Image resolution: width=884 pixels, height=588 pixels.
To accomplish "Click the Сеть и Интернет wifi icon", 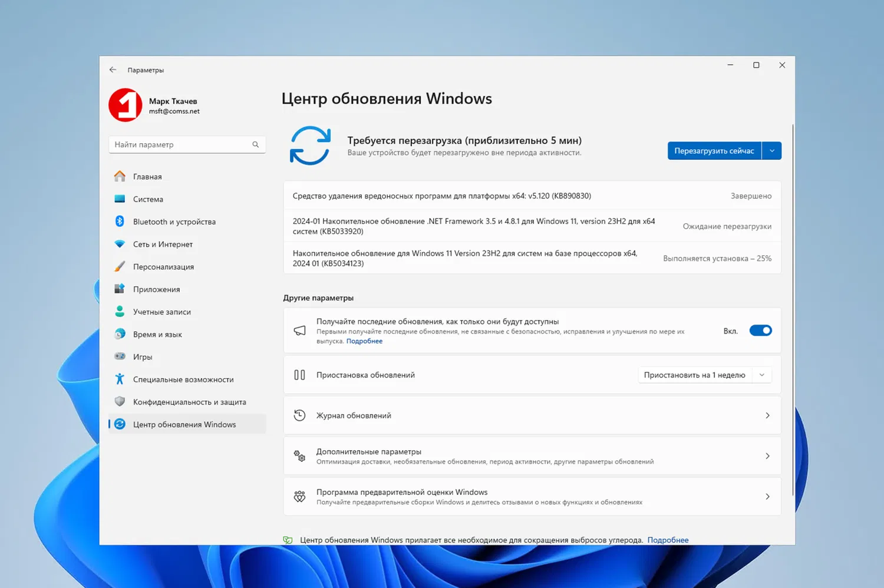I will (x=120, y=244).
